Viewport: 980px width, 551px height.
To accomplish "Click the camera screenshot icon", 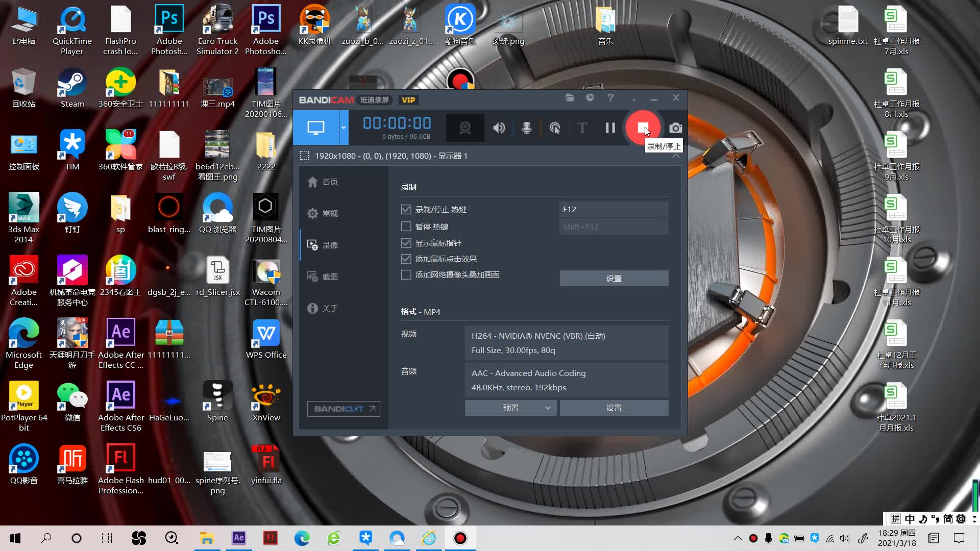I will 675,128.
